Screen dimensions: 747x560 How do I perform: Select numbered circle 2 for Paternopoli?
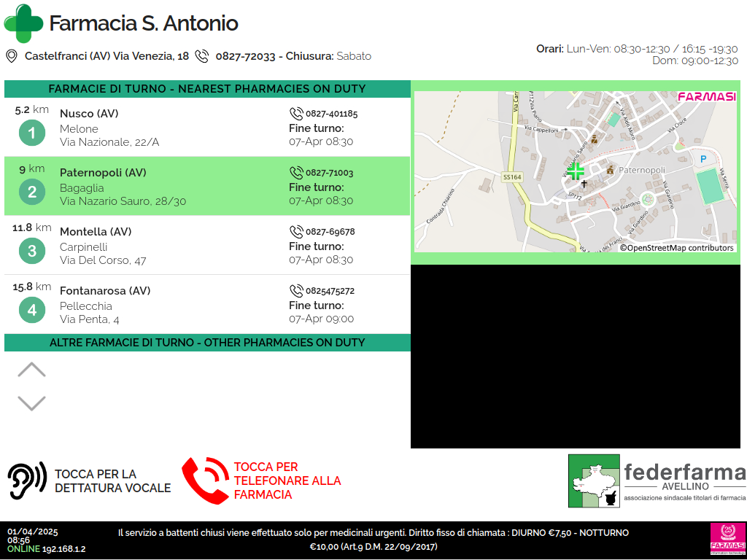pyautogui.click(x=31, y=192)
